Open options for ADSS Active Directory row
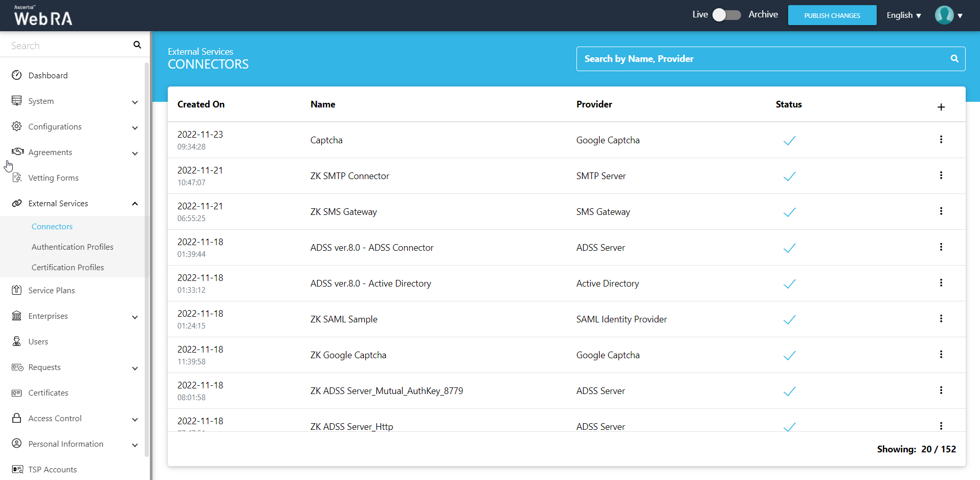 tap(941, 282)
